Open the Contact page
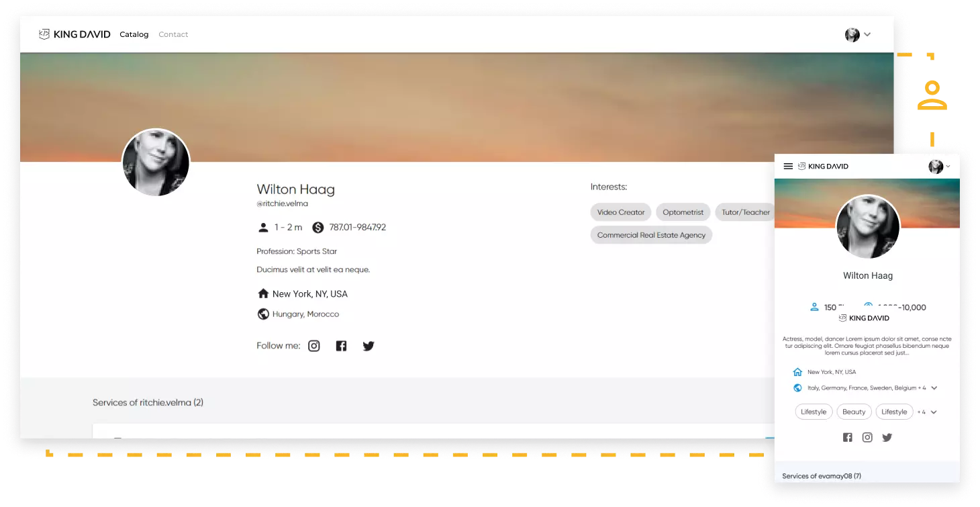Screen dimensions: 980x507 (173, 34)
